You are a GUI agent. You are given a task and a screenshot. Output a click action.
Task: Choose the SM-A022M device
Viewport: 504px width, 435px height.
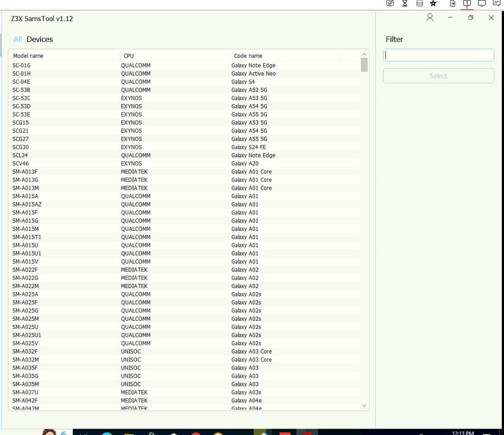[185, 286]
